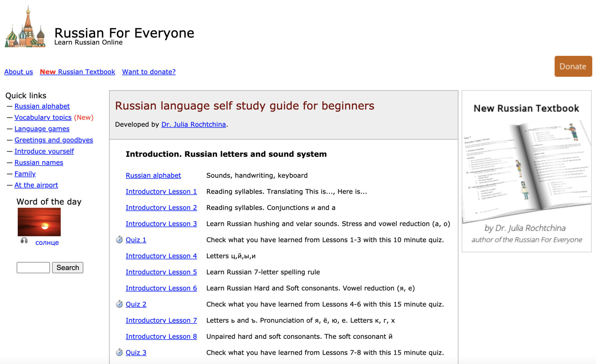Open the About us menu link
596x364 pixels.
pos(18,72)
